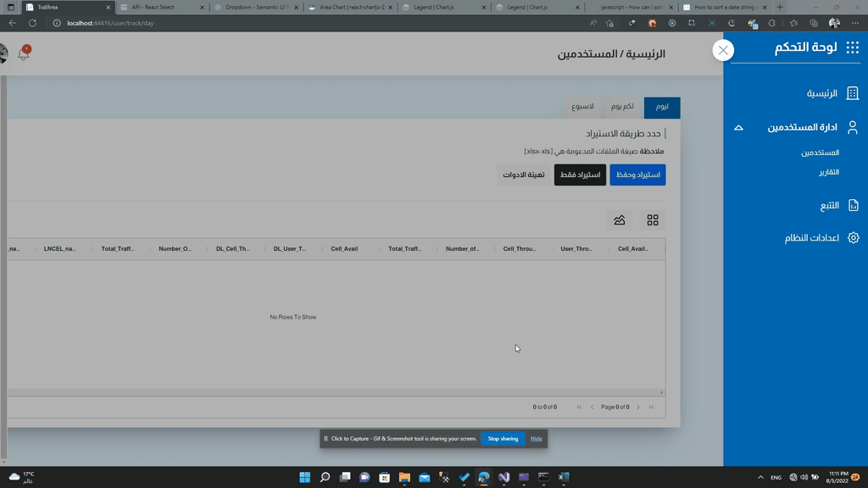Screen dimensions: 868x488
Task: Switch to the ليوم tab
Action: point(661,107)
